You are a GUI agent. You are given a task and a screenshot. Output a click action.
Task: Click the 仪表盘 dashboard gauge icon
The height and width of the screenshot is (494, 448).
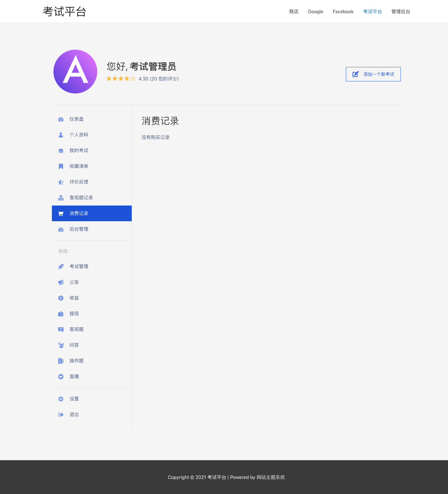point(61,119)
